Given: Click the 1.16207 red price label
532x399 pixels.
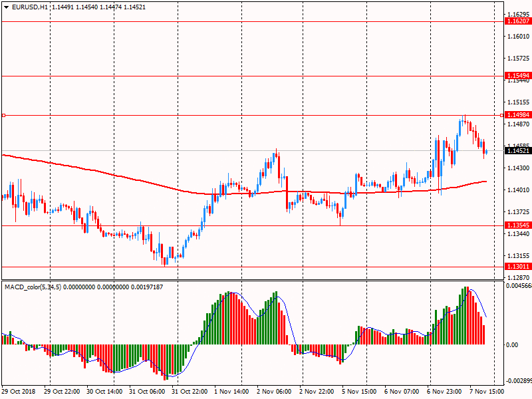Looking at the screenshot, I should [x=517, y=21].
